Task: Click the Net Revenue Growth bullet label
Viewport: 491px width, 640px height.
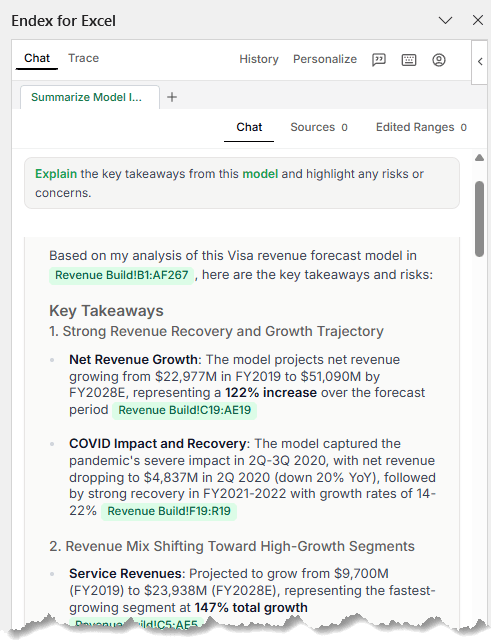Action: 133,360
